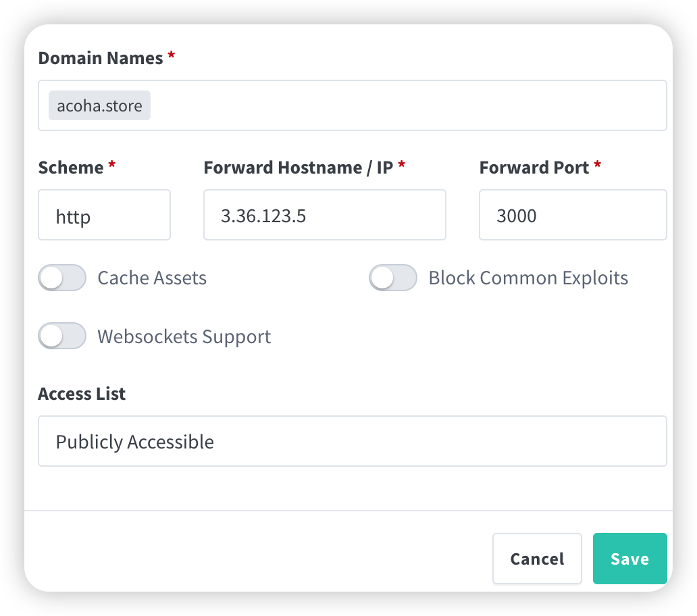Open the Scheme dropdown showing http
Image resolution: width=697 pixels, height=616 pixels.
tap(105, 215)
